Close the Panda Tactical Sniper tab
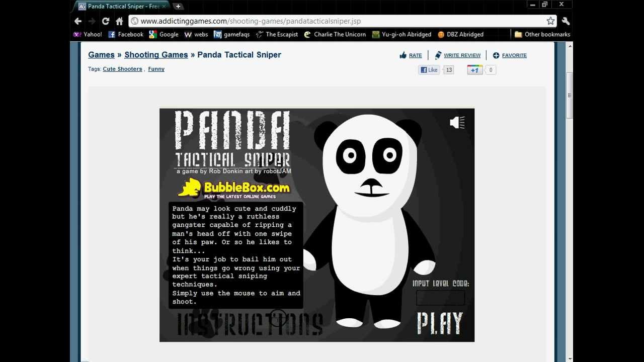The width and height of the screenshot is (644, 362). (x=164, y=7)
